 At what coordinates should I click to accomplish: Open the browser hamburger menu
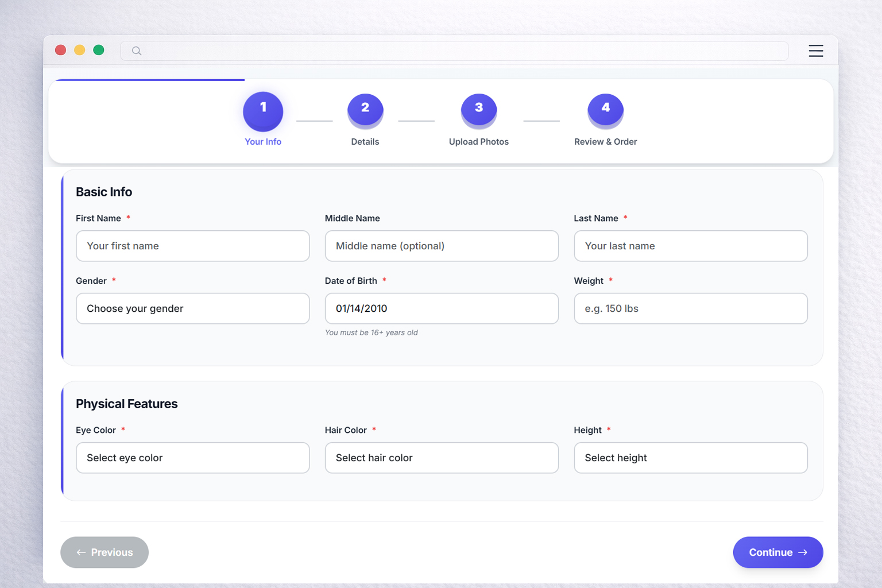(x=816, y=51)
